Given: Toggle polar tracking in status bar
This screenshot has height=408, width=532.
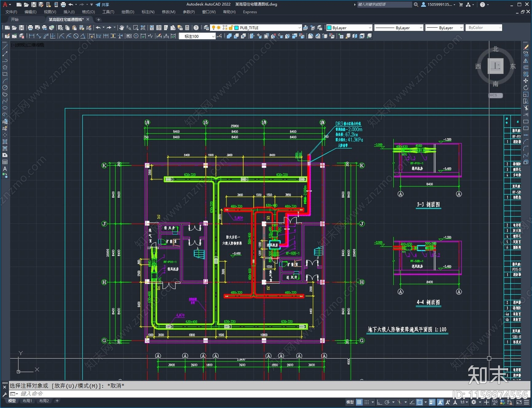Looking at the screenshot, I should [387, 402].
